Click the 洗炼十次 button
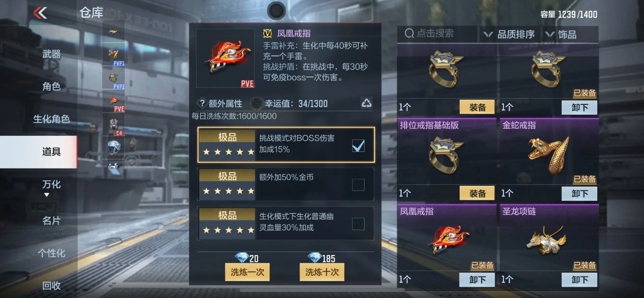Viewport: 644px width, 298px height. point(322,272)
